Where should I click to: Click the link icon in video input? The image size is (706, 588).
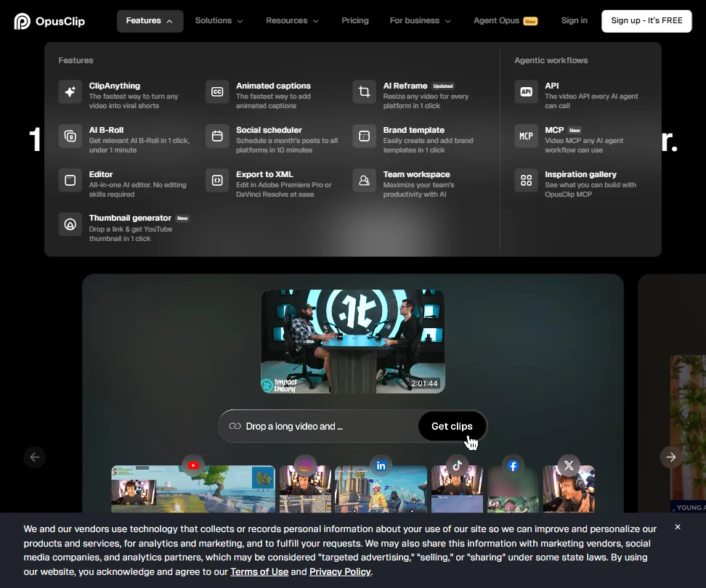tap(235, 426)
